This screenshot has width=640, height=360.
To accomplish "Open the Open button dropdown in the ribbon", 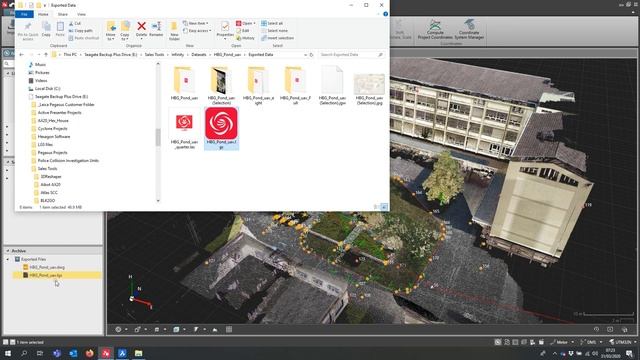I will (x=254, y=23).
